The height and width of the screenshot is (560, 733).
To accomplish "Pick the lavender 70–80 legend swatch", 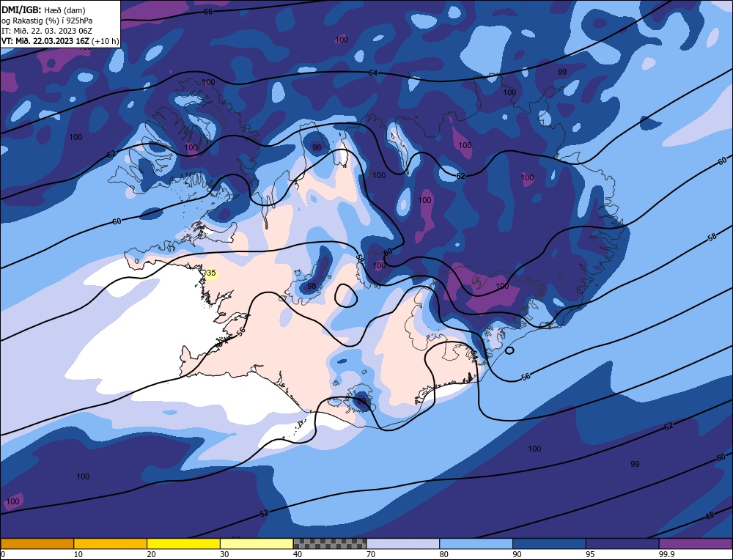I will [x=403, y=543].
